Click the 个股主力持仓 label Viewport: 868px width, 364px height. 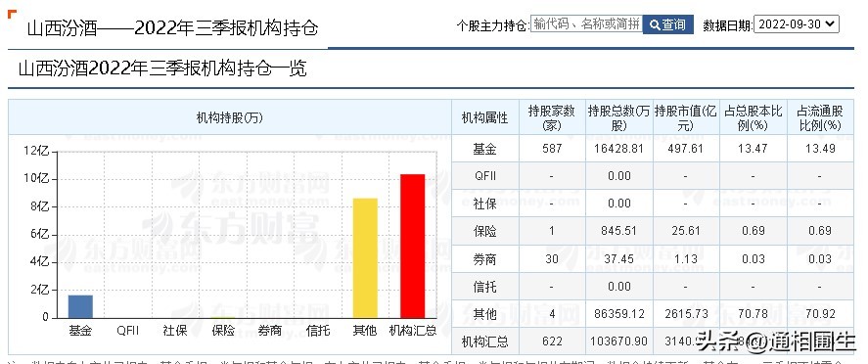(x=492, y=25)
